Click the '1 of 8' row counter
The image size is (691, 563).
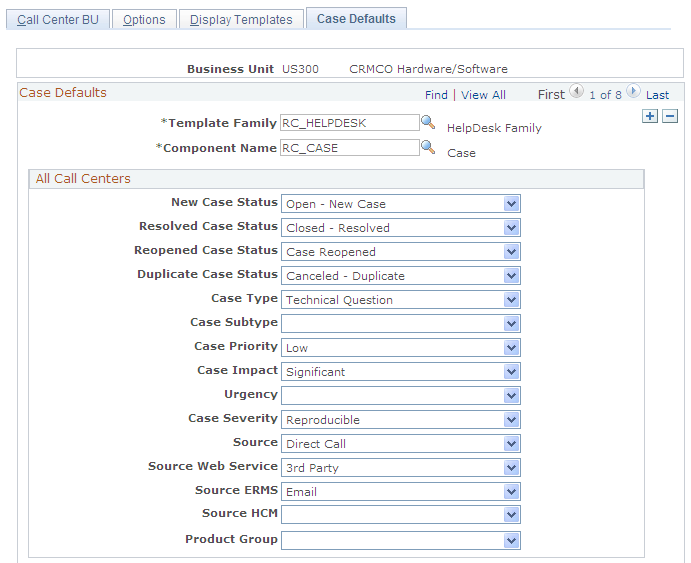(x=605, y=95)
